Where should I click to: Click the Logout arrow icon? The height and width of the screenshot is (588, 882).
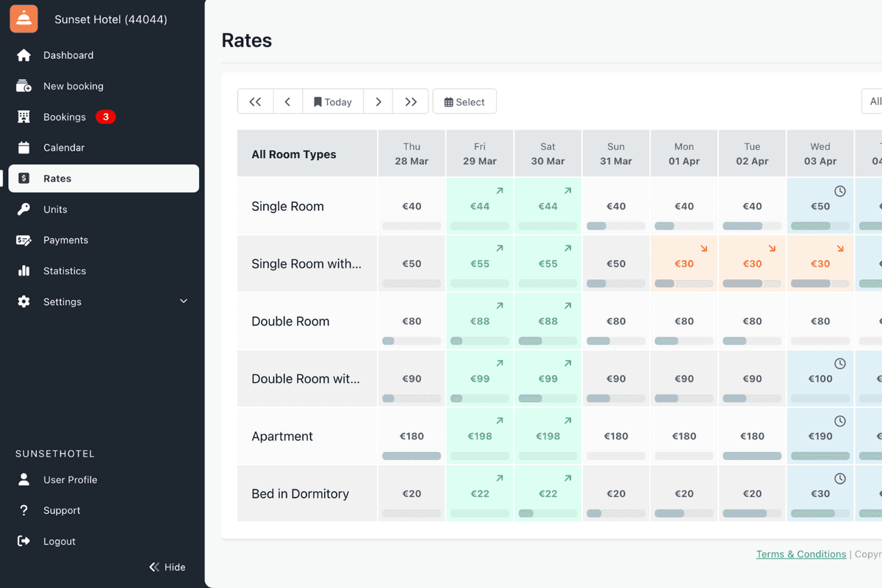(24, 542)
